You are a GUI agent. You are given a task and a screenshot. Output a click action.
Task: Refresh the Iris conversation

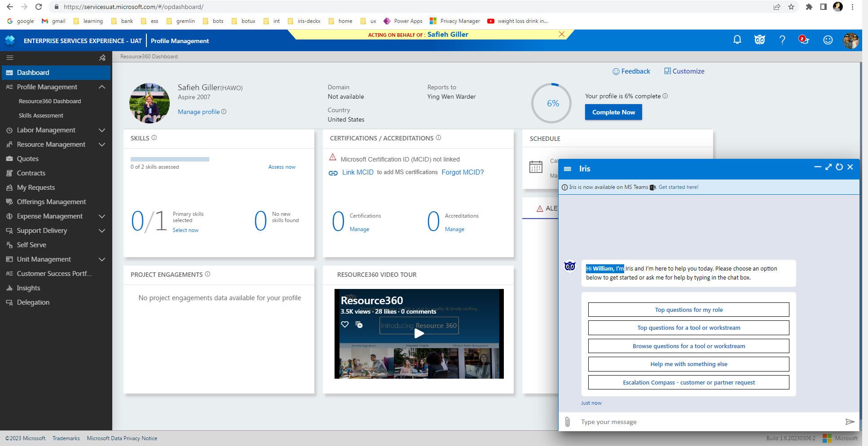[x=839, y=167]
